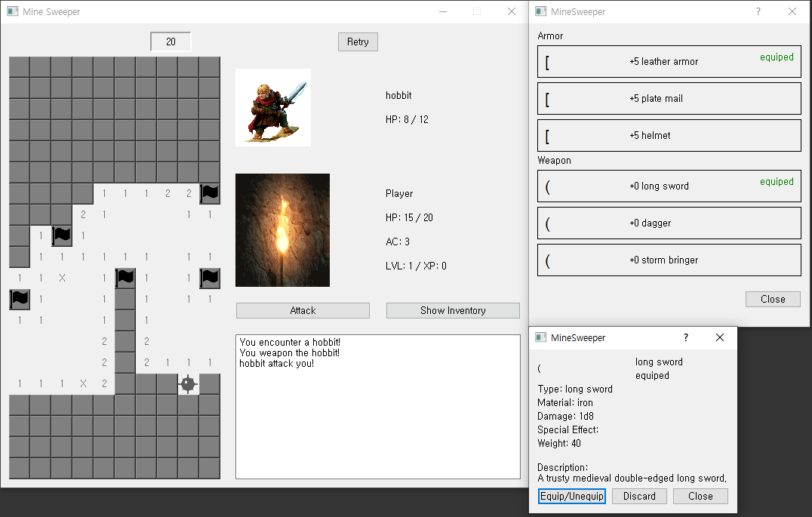
Task: Click Equip/Unequip for long sword
Action: tap(572, 497)
